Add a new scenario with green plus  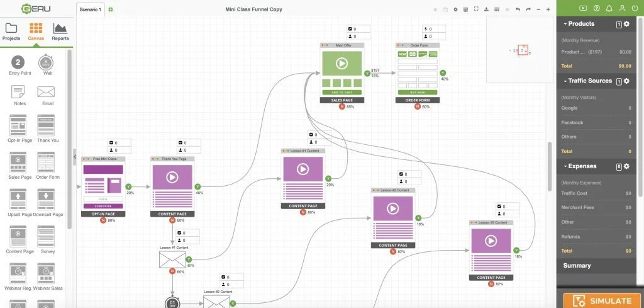111,9
